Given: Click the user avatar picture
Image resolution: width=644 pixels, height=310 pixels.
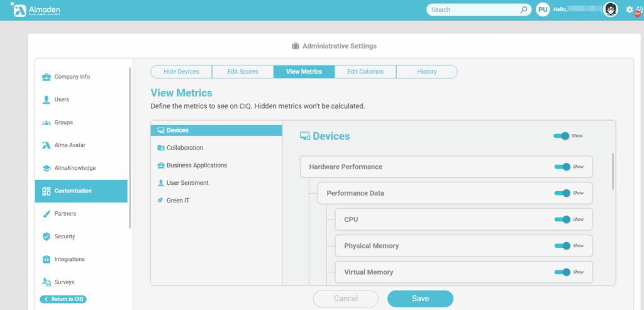Looking at the screenshot, I should click(610, 9).
